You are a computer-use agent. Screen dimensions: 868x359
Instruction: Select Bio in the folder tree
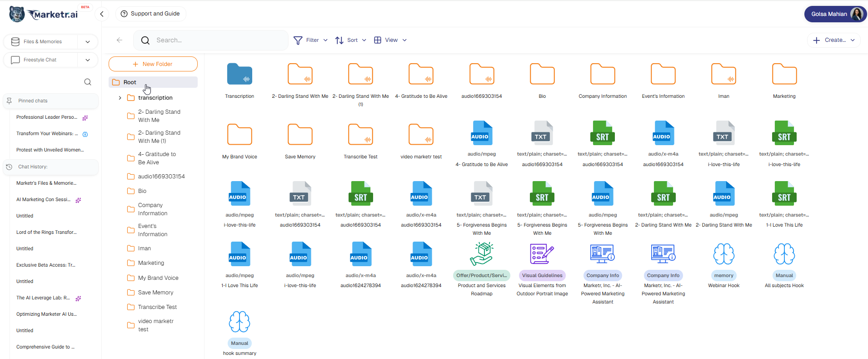[x=142, y=191]
